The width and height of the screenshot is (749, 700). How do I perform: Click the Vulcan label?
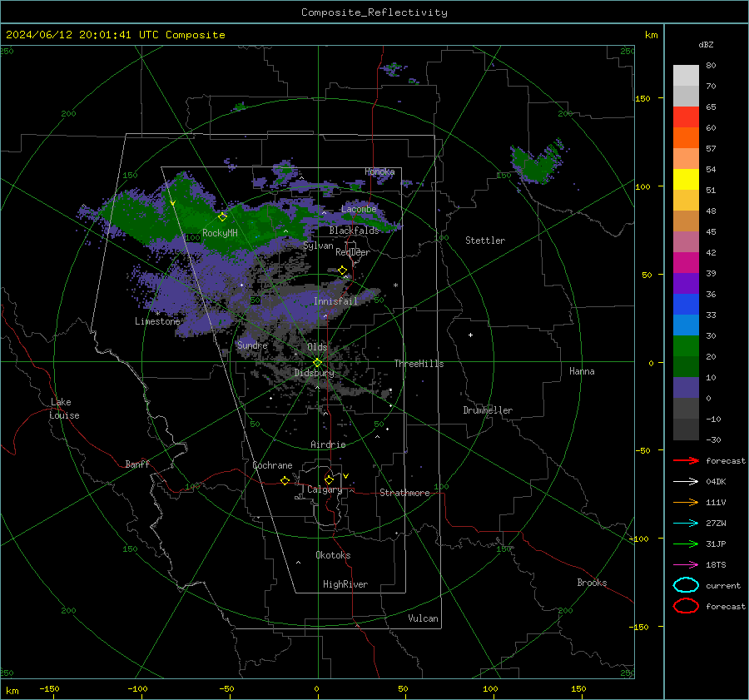[423, 618]
